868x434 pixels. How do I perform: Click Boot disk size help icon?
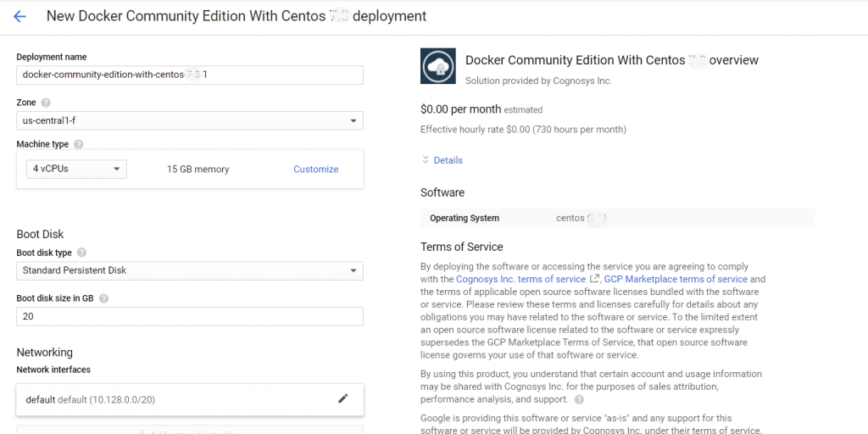point(103,298)
